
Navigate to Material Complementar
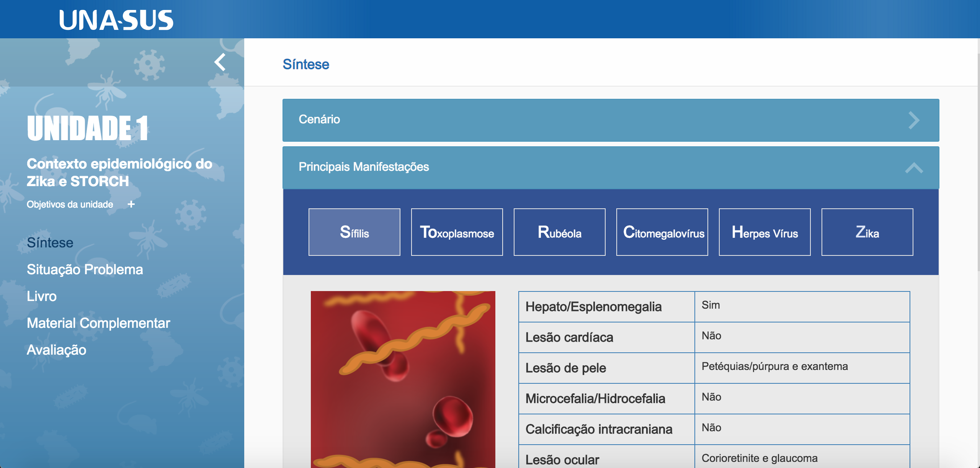[98, 323]
